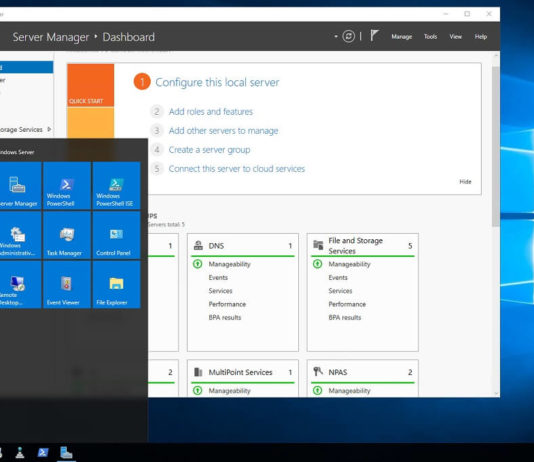534x462 pixels.
Task: Click the File and Storage Services tile icon
Action: [318, 245]
